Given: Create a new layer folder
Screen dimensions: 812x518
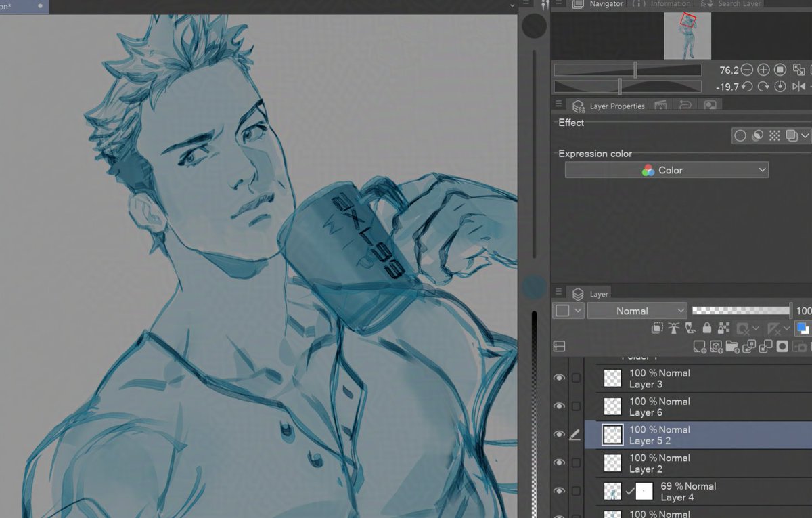Looking at the screenshot, I should (x=733, y=347).
